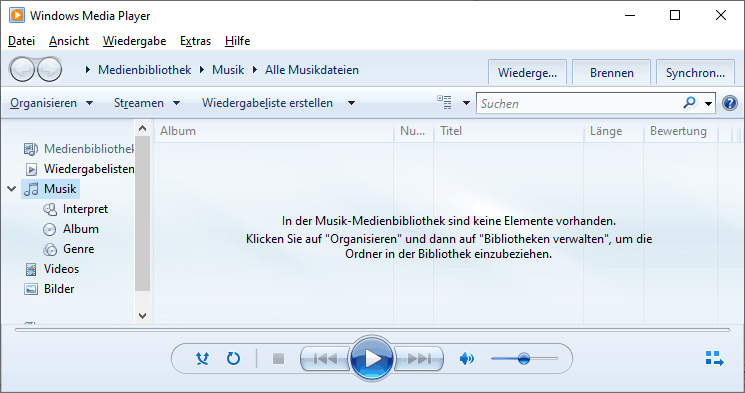The height and width of the screenshot is (393, 745).
Task: Click the playback seek bar
Action: tap(372, 329)
